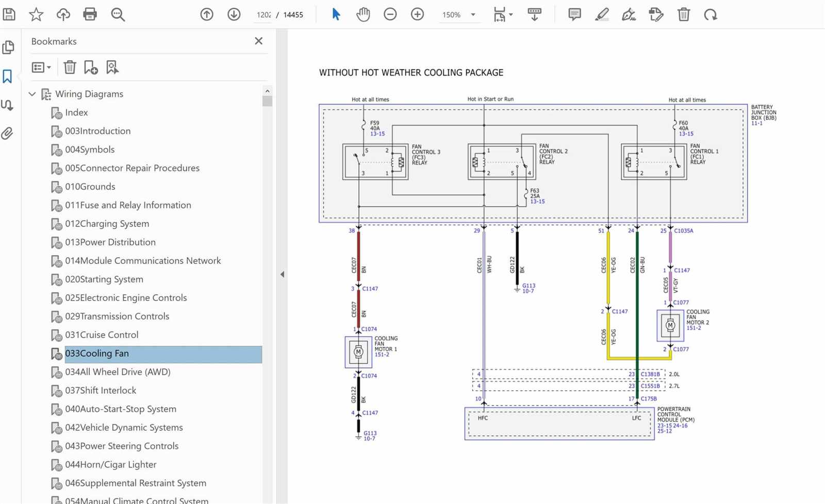825x504 pixels.
Task: Select 042Vehicle Dynamic Systems bookmark
Action: (x=124, y=428)
